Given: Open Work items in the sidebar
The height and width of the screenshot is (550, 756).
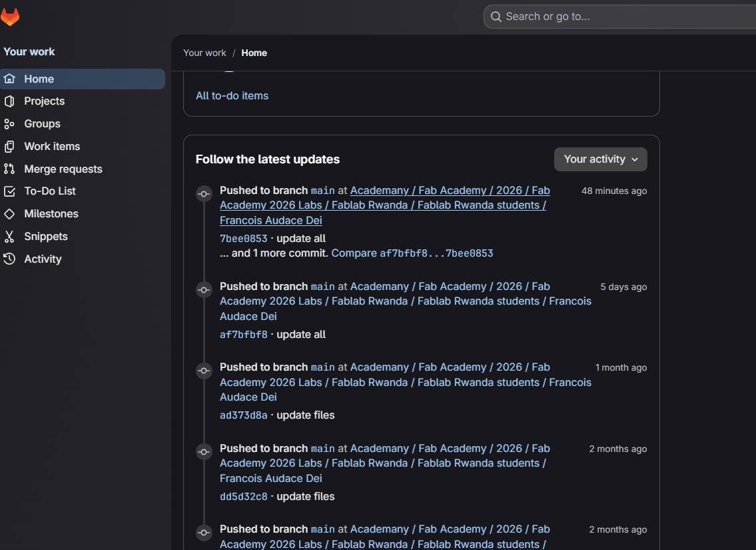Looking at the screenshot, I should point(83,147).
